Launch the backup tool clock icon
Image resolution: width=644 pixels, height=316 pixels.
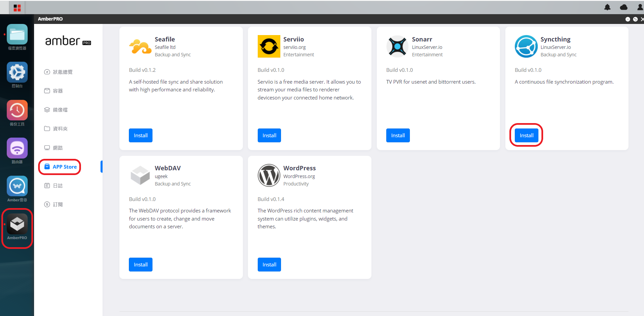17,110
